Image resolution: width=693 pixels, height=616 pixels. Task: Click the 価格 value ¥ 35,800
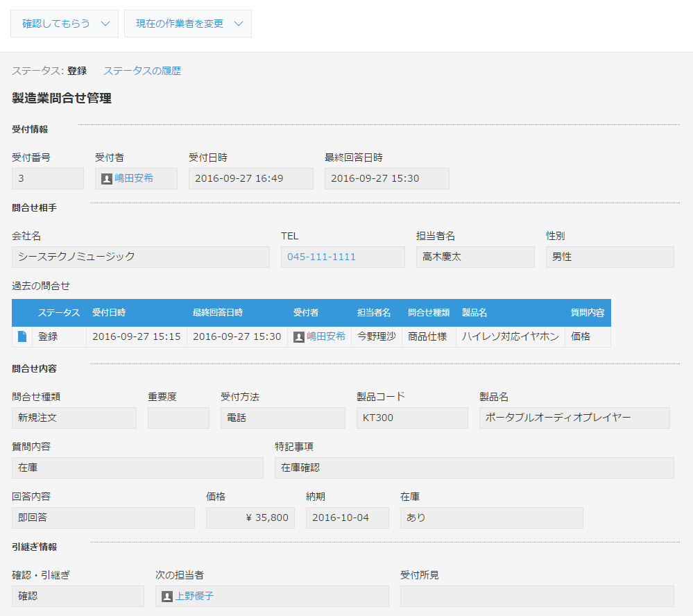[x=250, y=517]
